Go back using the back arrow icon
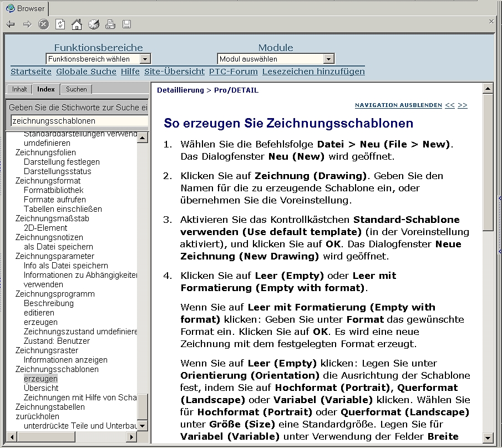The width and height of the screenshot is (502, 448). (x=11, y=24)
